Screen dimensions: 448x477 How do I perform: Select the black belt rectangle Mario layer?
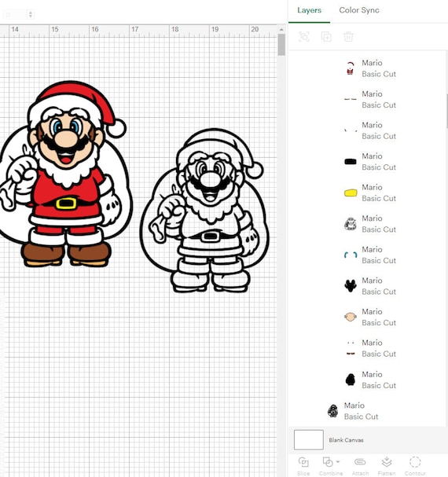pos(371,162)
